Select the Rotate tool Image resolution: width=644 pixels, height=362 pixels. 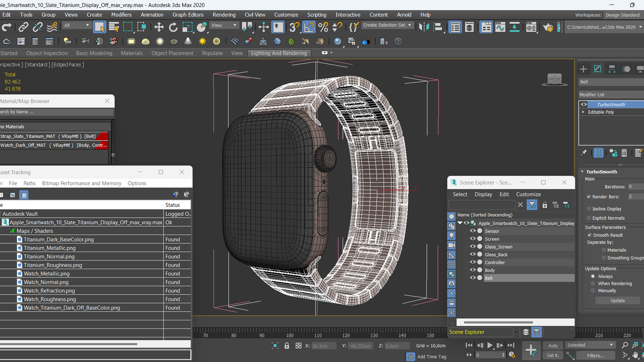(173, 27)
